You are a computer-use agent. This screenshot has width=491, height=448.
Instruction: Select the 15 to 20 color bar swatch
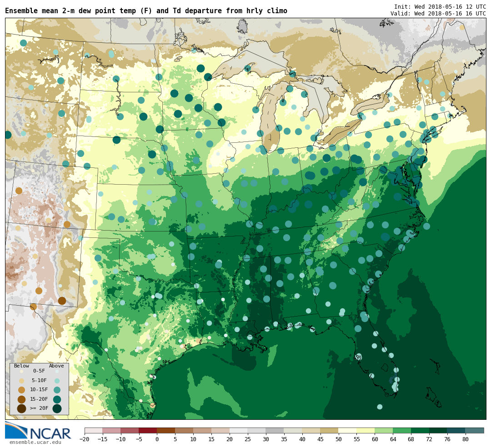pos(221,430)
